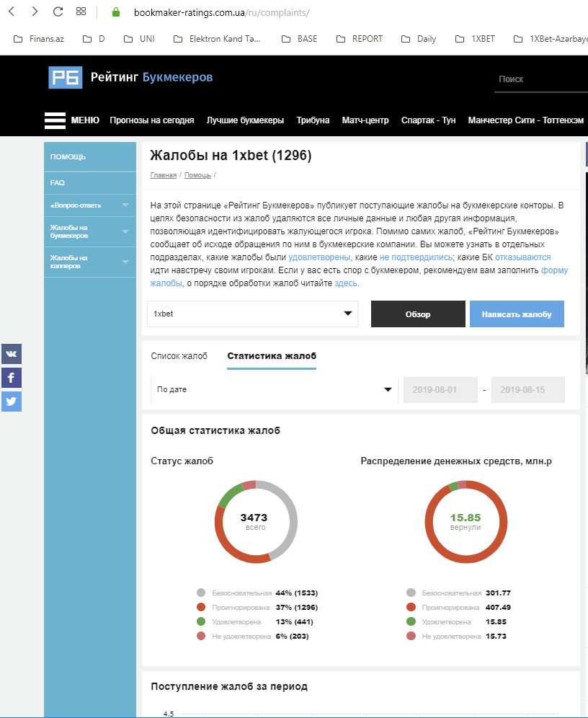The height and width of the screenshot is (718, 588).
Task: Open the здесь link
Action: [346, 283]
